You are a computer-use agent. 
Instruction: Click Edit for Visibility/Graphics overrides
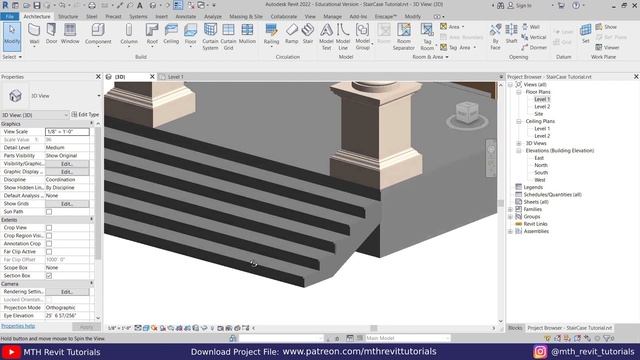click(67, 164)
